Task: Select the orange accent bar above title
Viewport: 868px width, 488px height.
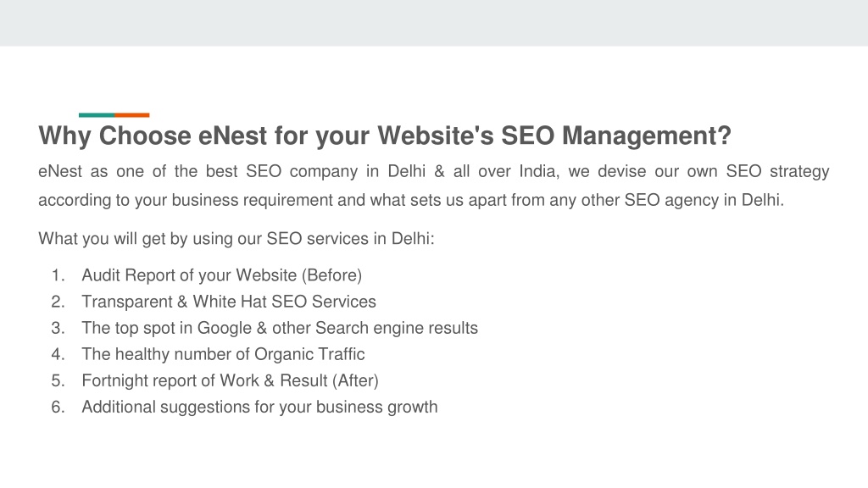Action: click(131, 115)
